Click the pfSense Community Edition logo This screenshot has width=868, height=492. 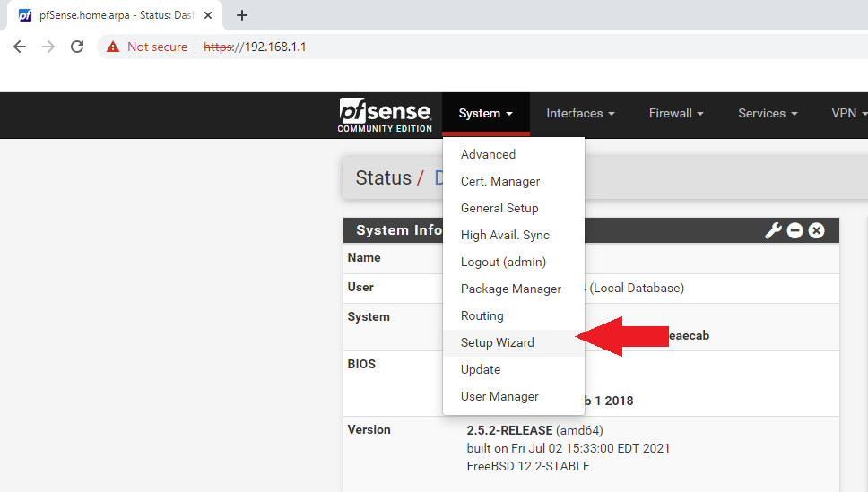pos(385,115)
